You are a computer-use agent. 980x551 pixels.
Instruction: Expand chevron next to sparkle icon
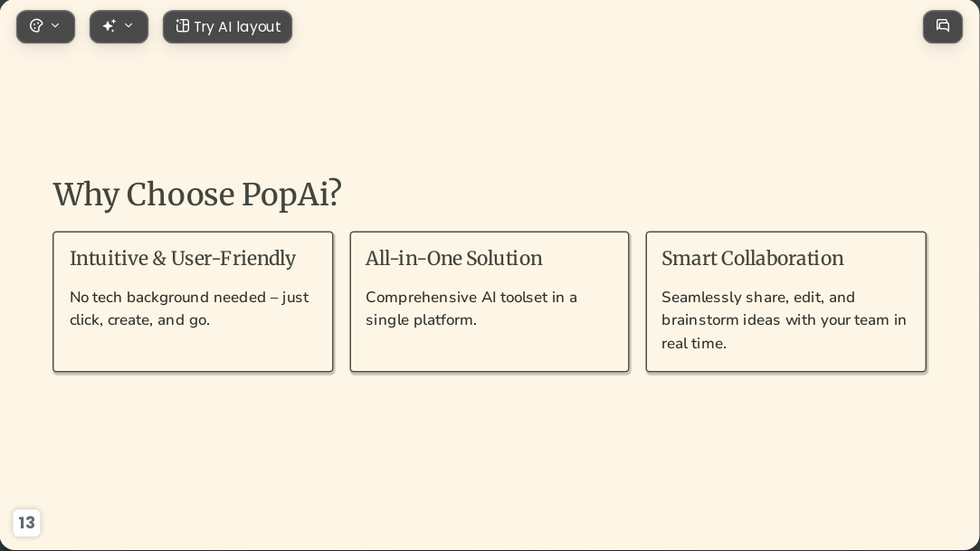pyautogui.click(x=128, y=25)
